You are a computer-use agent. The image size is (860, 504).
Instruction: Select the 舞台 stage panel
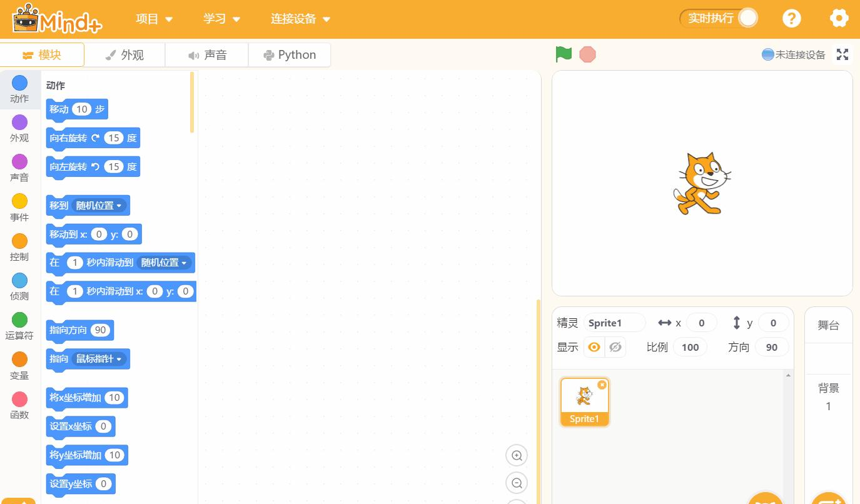point(828,325)
